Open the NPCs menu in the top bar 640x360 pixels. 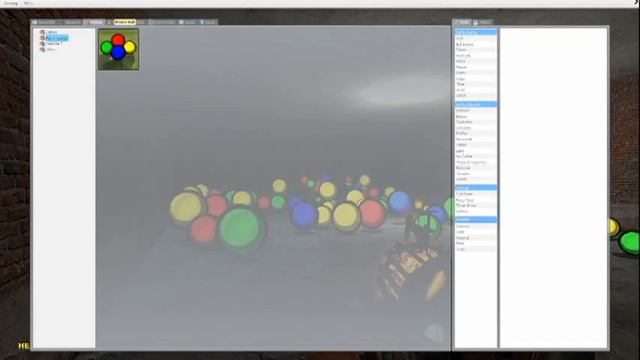pos(28,3)
